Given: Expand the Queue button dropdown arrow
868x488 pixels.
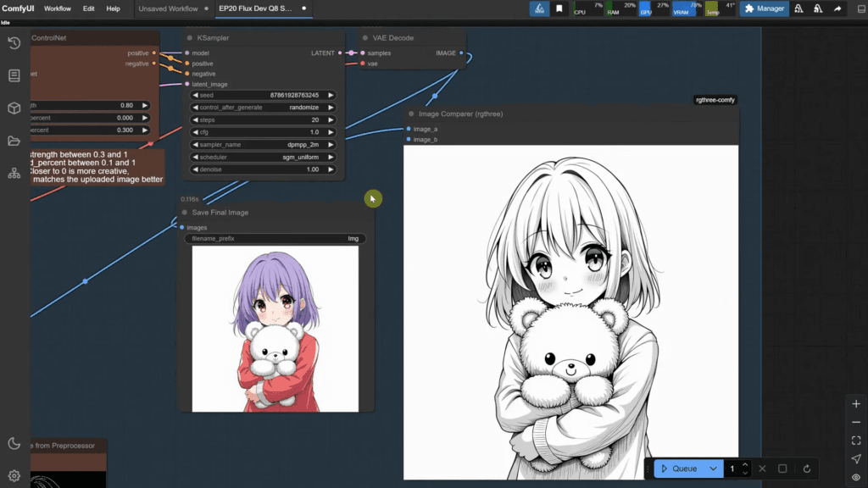Looking at the screenshot, I should click(x=714, y=469).
